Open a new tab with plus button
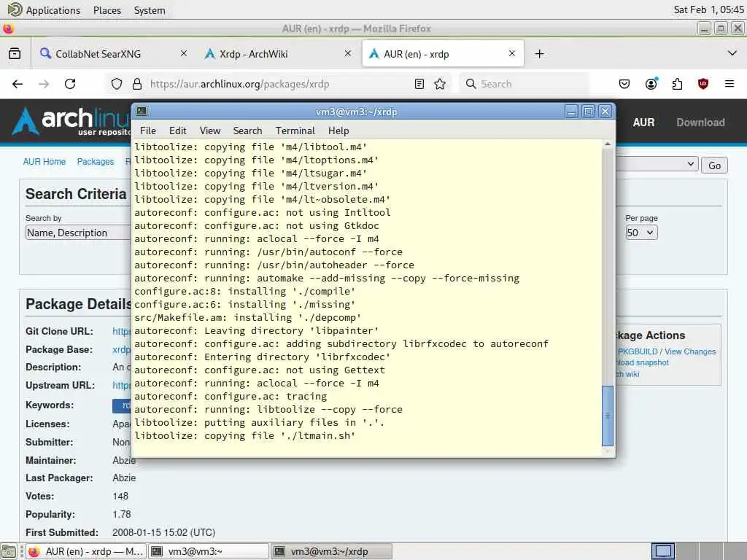 click(x=539, y=54)
